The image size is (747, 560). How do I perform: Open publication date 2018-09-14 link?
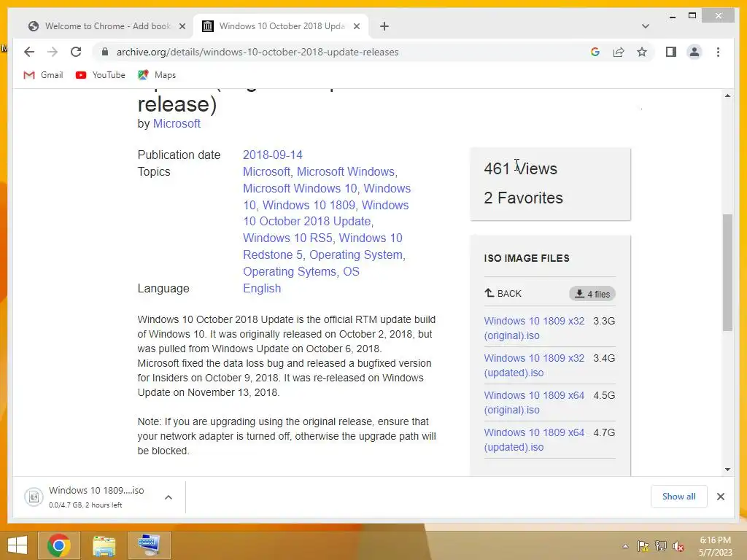[273, 155]
